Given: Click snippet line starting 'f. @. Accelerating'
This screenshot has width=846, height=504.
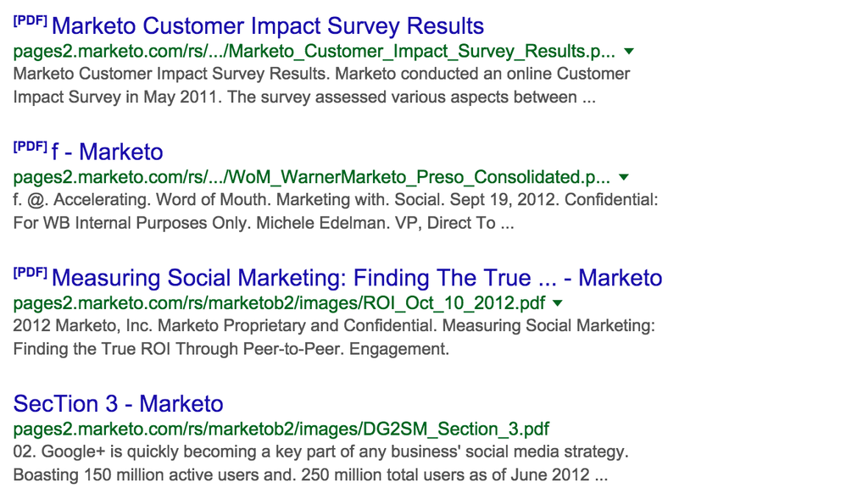Looking at the screenshot, I should click(336, 199).
